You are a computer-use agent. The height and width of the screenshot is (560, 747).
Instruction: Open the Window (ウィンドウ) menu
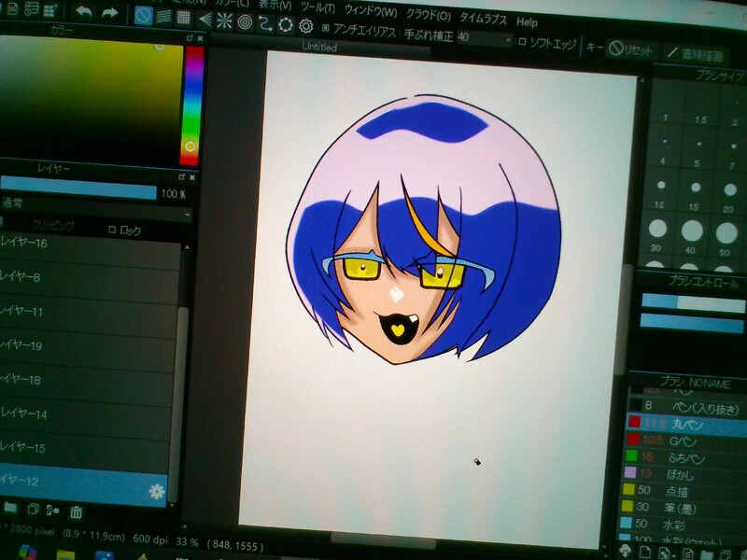[x=371, y=10]
